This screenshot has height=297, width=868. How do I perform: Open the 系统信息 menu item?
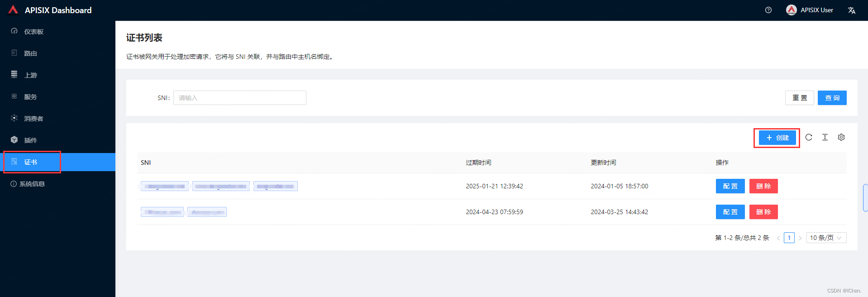click(57, 184)
